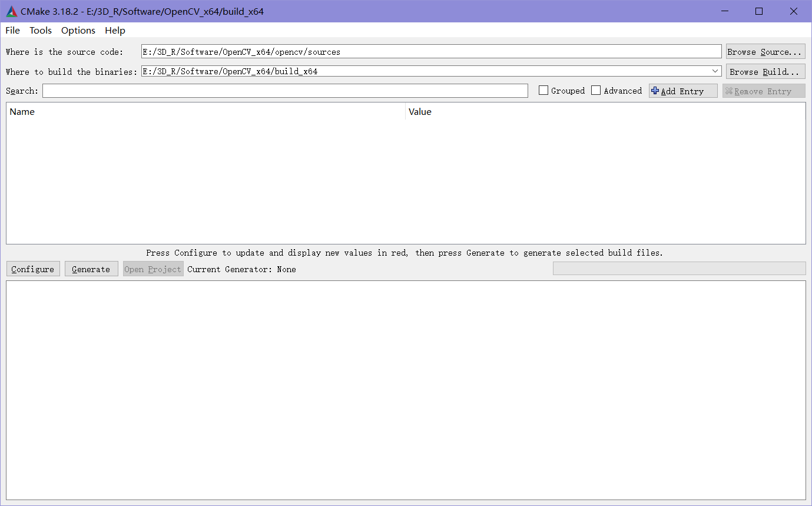Click 'Where to build the binaries:' label

[x=71, y=72]
